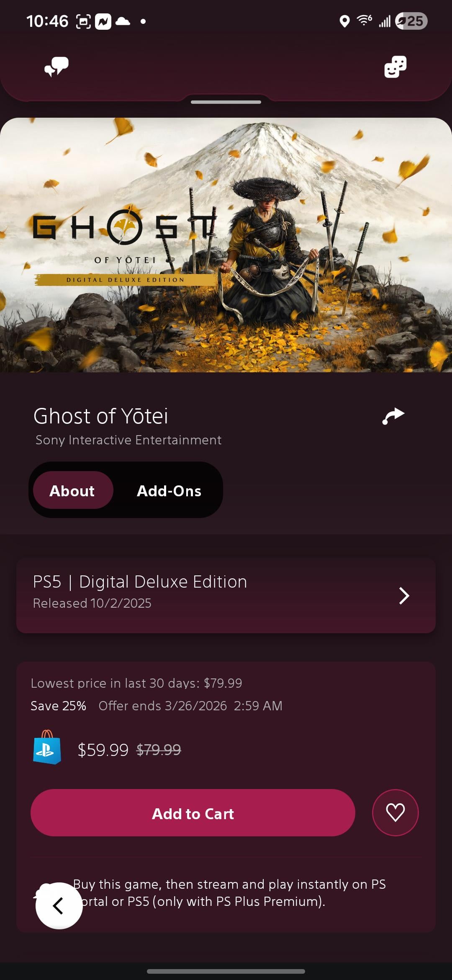This screenshot has height=980, width=452.
Task: Tap the white back arrow button
Action: pos(59,905)
